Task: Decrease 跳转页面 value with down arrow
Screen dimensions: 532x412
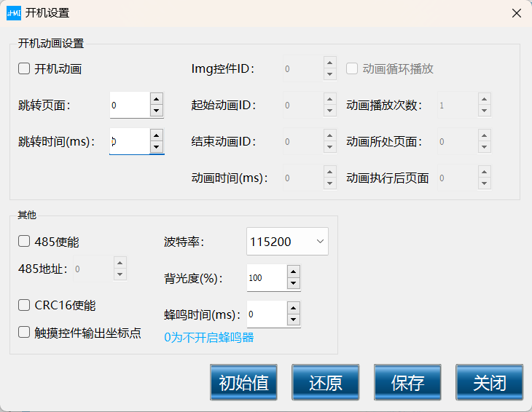Action: coord(156,111)
